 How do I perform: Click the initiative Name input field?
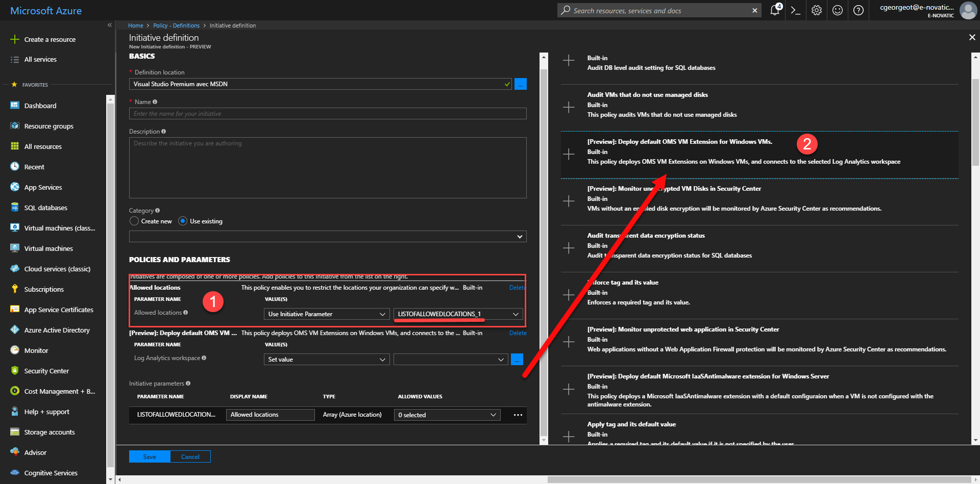pos(328,114)
